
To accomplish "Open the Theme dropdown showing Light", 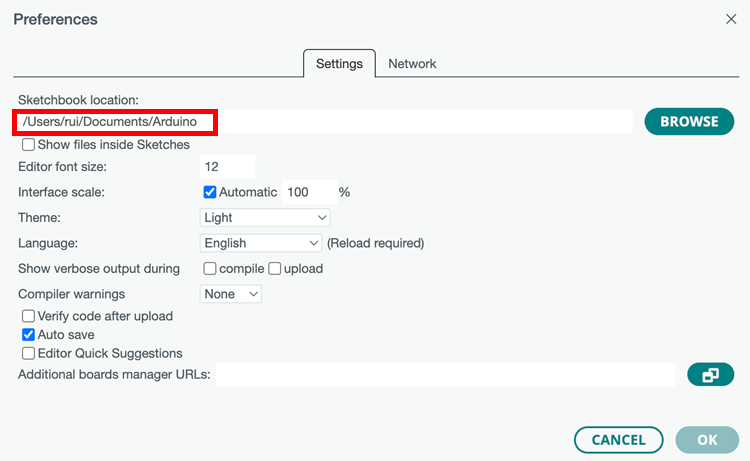I will click(265, 217).
